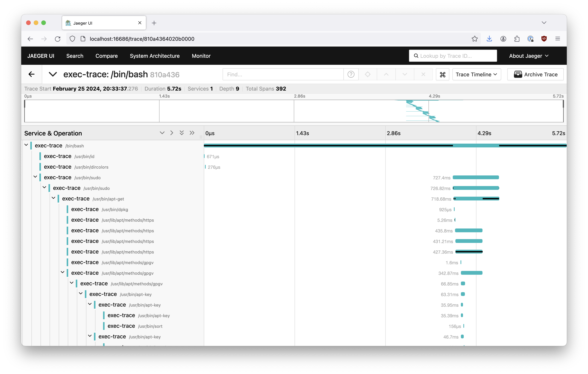The image size is (588, 374).
Task: Collapse all spans with double-right chevron
Action: (192, 133)
